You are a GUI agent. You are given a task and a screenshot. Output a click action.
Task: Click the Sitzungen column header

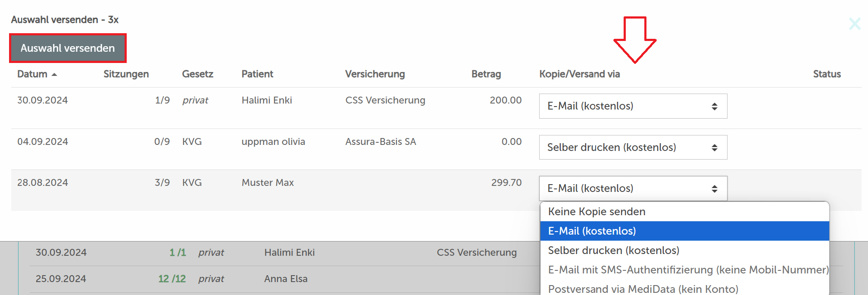pos(126,74)
